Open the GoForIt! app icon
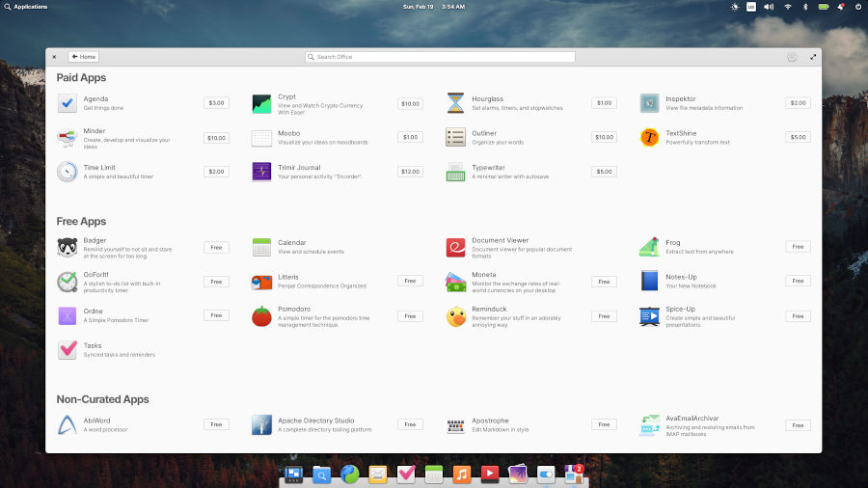Image resolution: width=868 pixels, height=488 pixels. [x=67, y=282]
